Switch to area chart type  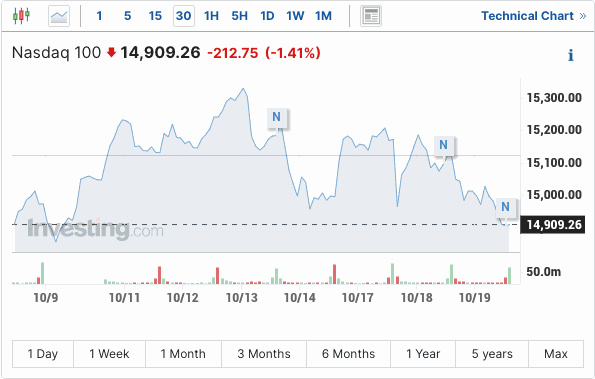coord(59,16)
